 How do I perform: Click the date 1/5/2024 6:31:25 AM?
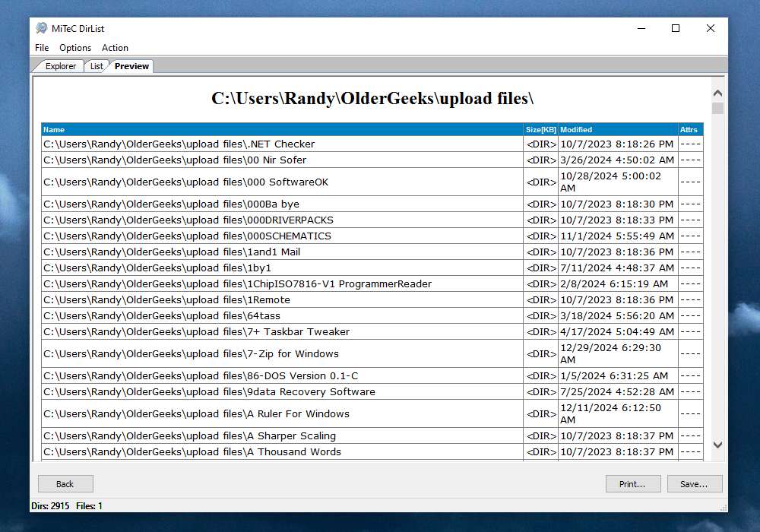(x=614, y=376)
